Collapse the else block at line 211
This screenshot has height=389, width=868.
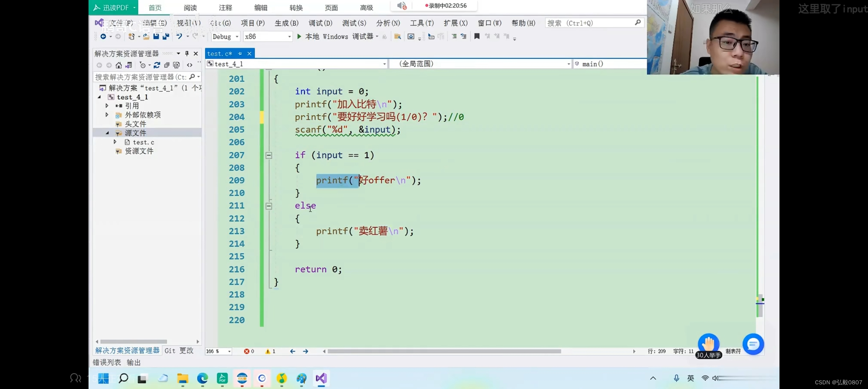click(x=269, y=206)
